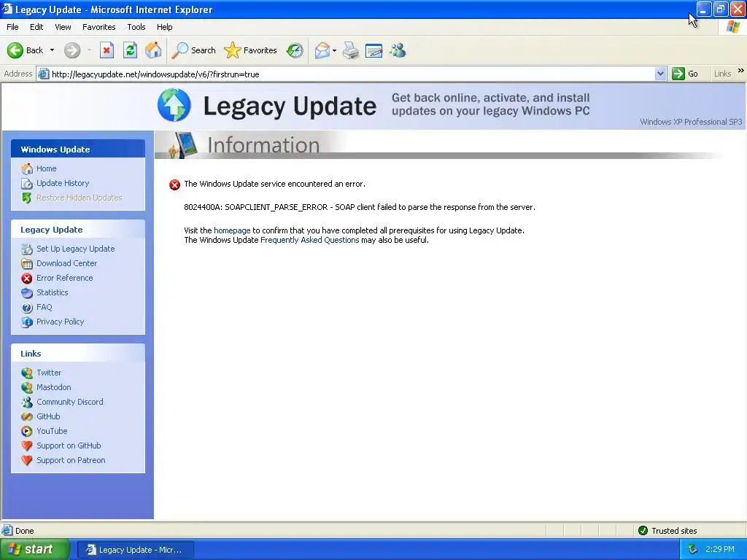Open the Frequently Asked Questions link

coord(309,240)
